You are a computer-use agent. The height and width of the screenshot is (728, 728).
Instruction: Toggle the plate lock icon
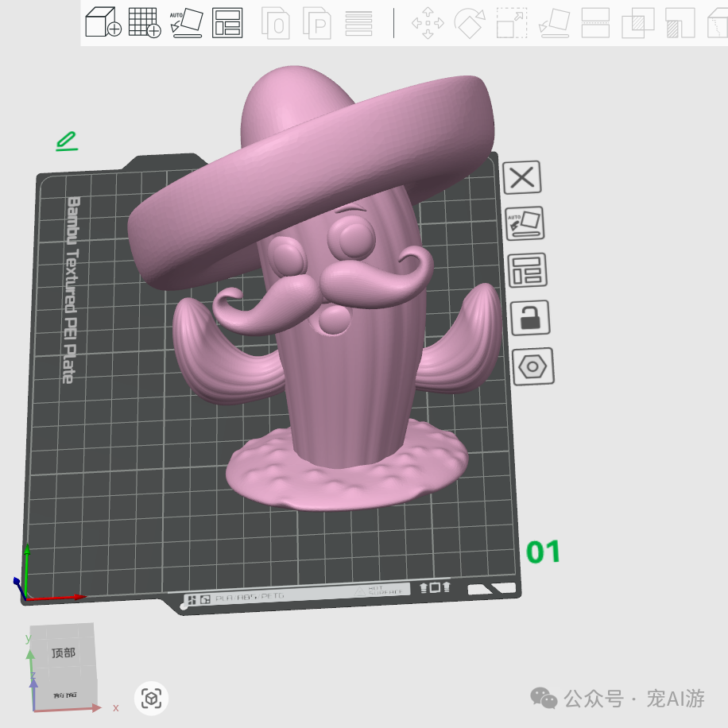tap(530, 318)
